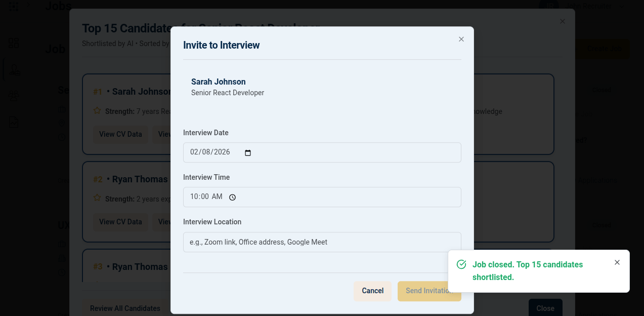644x316 pixels.
Task: Click the star icon beside #2 Ryan Thomas's strength
Action: click(97, 199)
